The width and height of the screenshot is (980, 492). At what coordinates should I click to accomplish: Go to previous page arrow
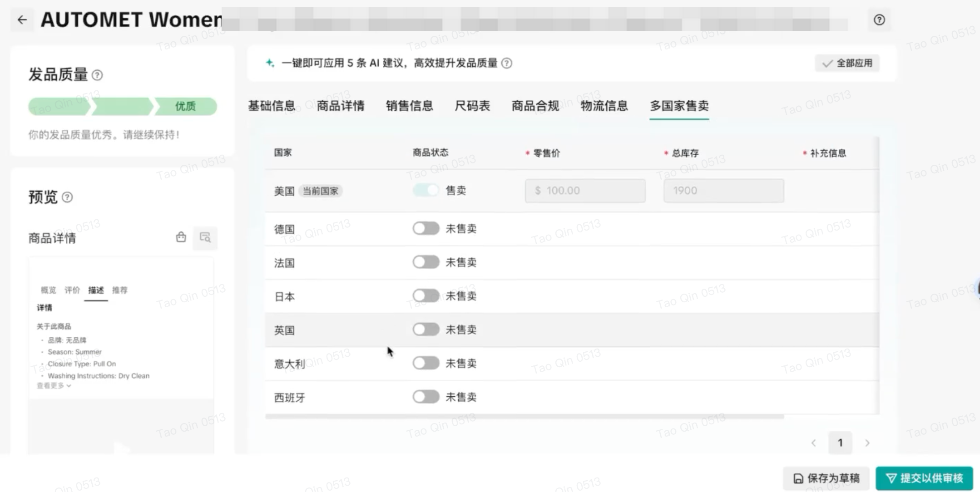point(814,443)
